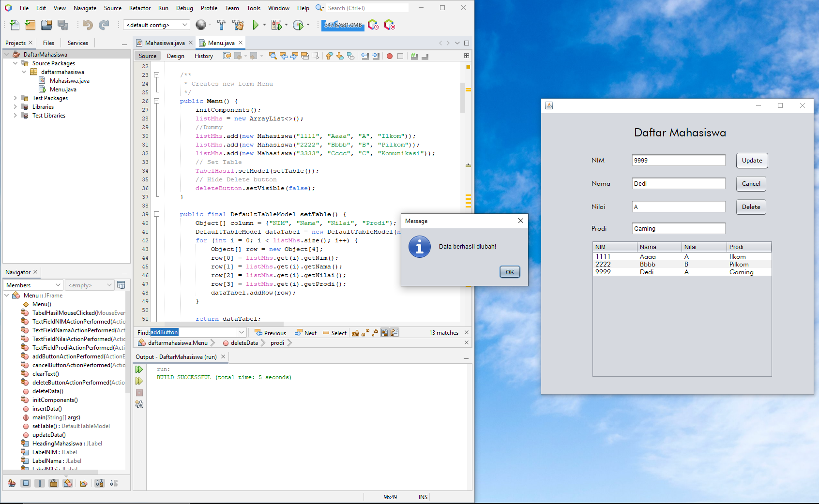
Task: Expand the Test Packages tree node
Action: (15, 98)
